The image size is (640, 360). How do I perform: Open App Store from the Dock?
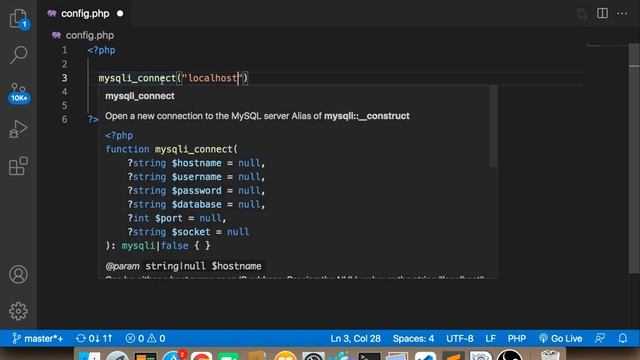coord(175,355)
